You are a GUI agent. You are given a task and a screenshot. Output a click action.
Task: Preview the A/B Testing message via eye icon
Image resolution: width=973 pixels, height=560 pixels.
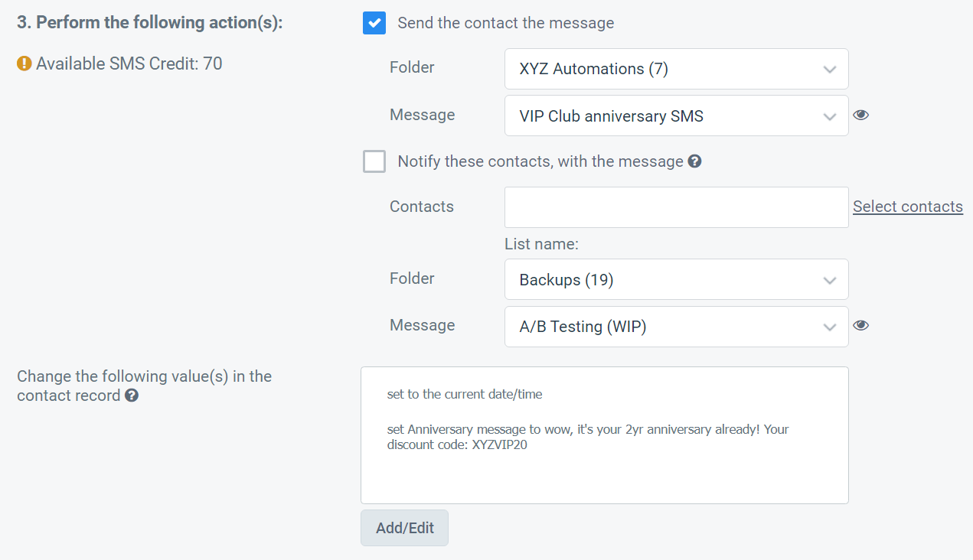click(x=861, y=326)
